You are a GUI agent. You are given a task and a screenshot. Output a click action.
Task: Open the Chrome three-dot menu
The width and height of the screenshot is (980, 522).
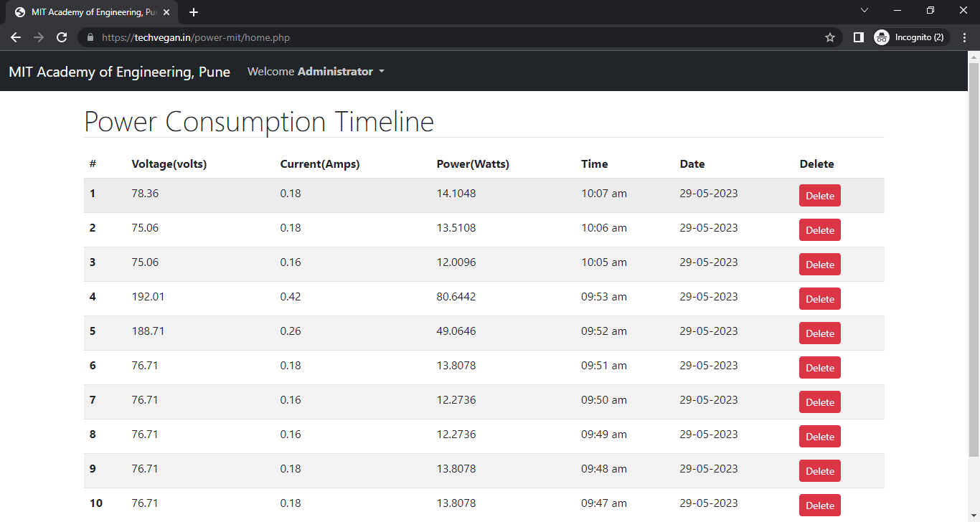(x=964, y=37)
